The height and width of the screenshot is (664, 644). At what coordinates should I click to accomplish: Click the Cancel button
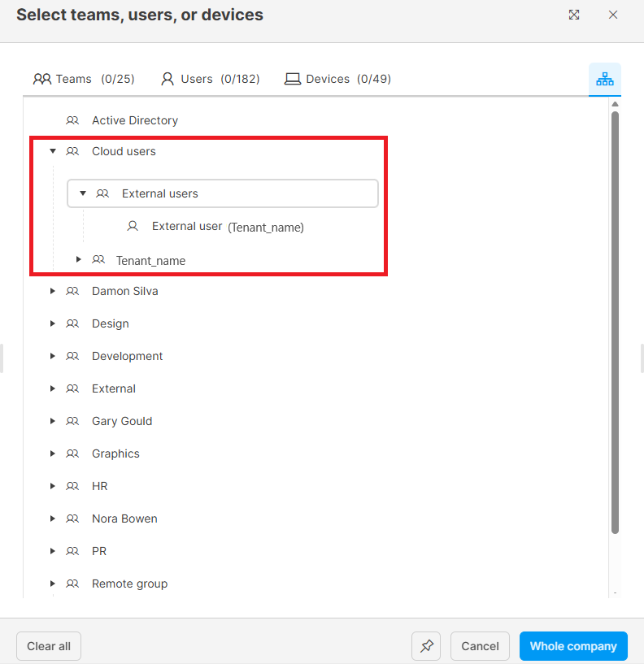click(x=480, y=646)
